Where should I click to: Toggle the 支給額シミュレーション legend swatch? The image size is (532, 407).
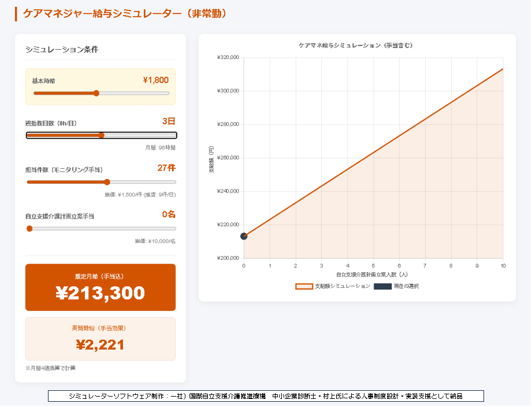303,286
